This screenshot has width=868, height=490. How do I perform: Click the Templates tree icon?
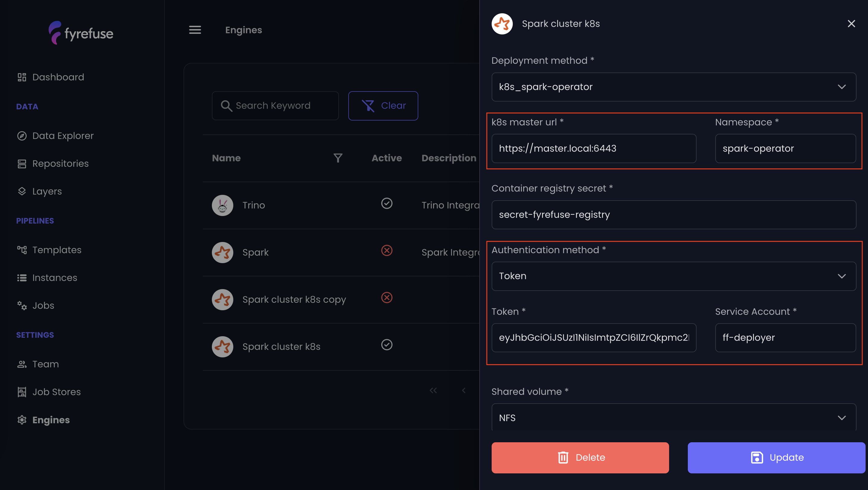(22, 250)
